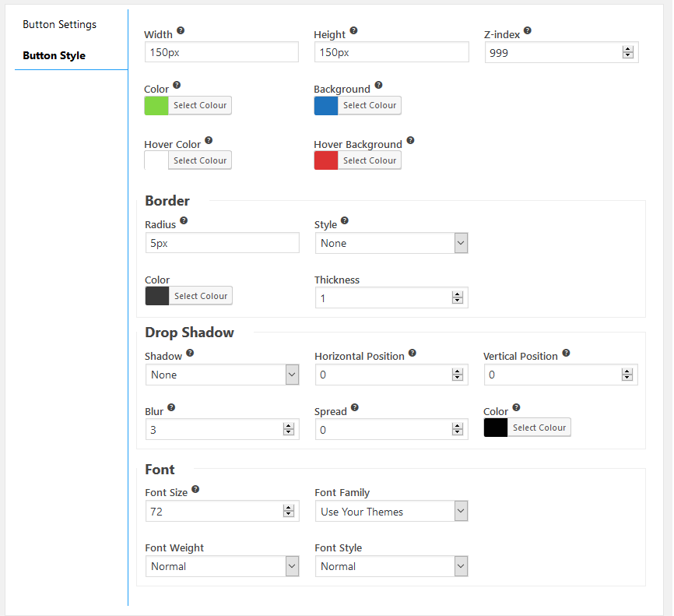The height and width of the screenshot is (616, 674).
Task: Select the Button Style tab
Action: pyautogui.click(x=54, y=55)
